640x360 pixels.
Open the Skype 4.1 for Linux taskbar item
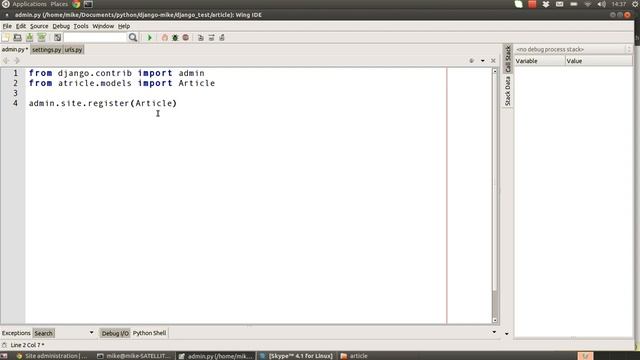click(297, 356)
